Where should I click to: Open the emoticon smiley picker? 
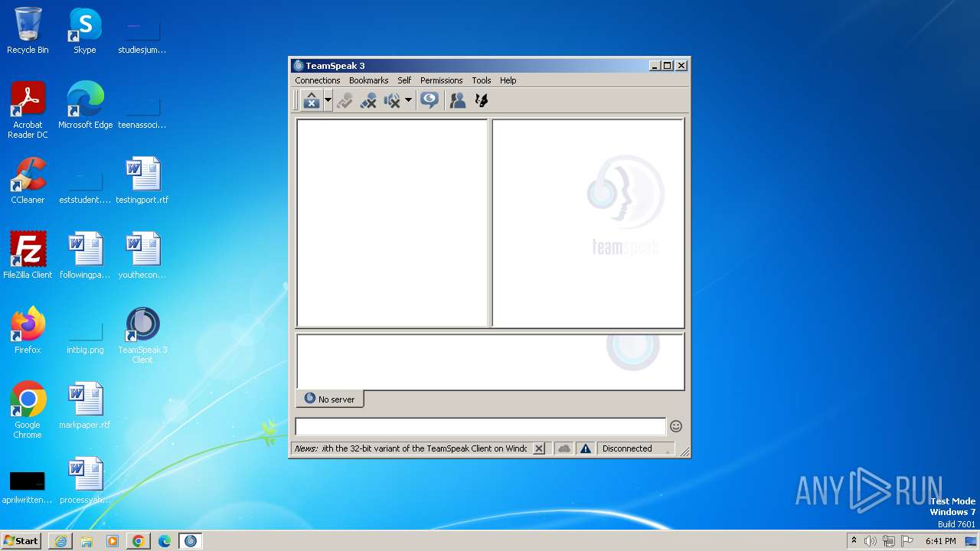point(676,426)
